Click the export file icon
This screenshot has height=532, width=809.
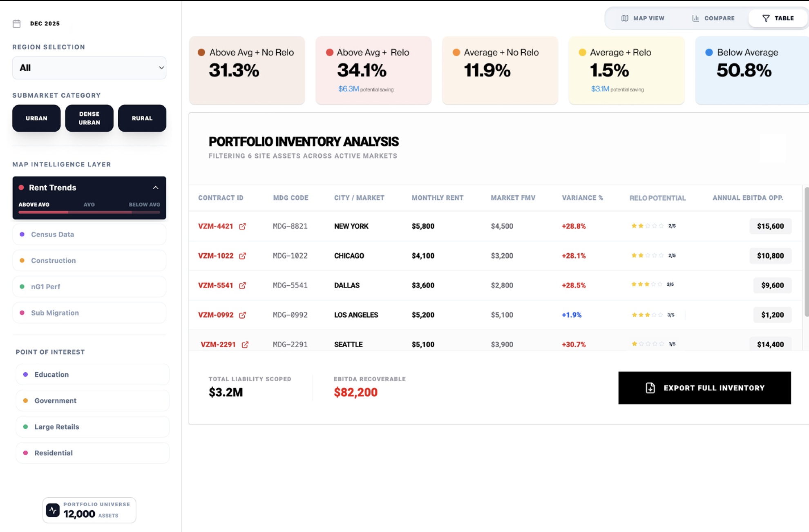[650, 388]
